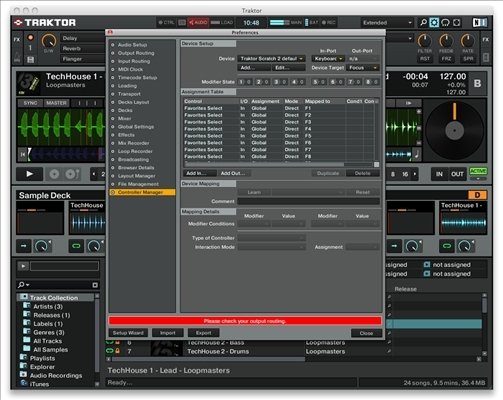Click the Native Instruments NI logo
This screenshot has width=503, height=400.
click(x=480, y=23)
